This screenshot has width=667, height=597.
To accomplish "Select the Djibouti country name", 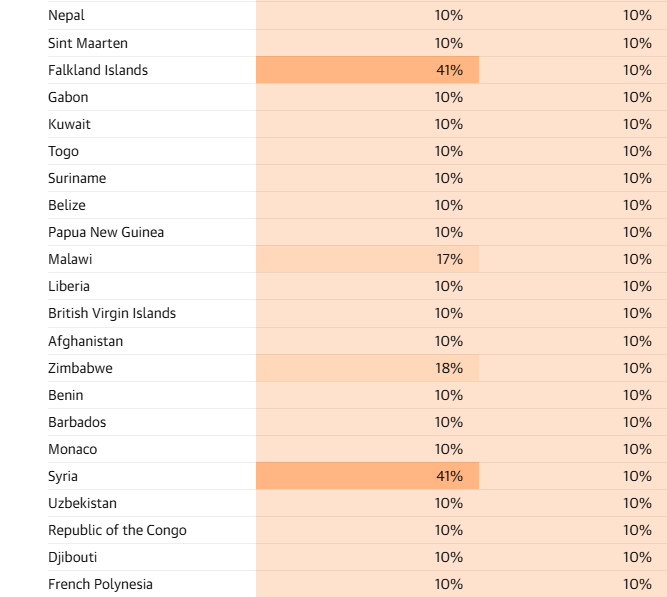I will coord(73,557).
